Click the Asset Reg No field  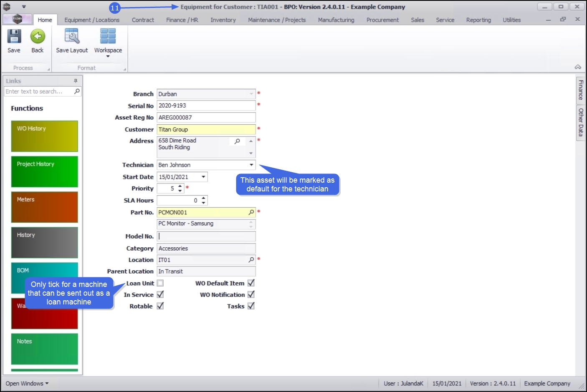[206, 118]
